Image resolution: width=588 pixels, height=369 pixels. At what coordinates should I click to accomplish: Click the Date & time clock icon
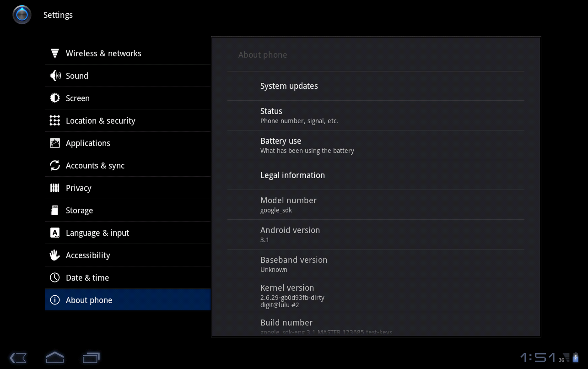55,277
